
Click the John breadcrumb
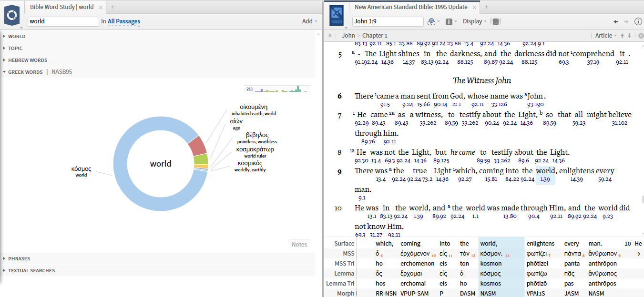pos(348,36)
